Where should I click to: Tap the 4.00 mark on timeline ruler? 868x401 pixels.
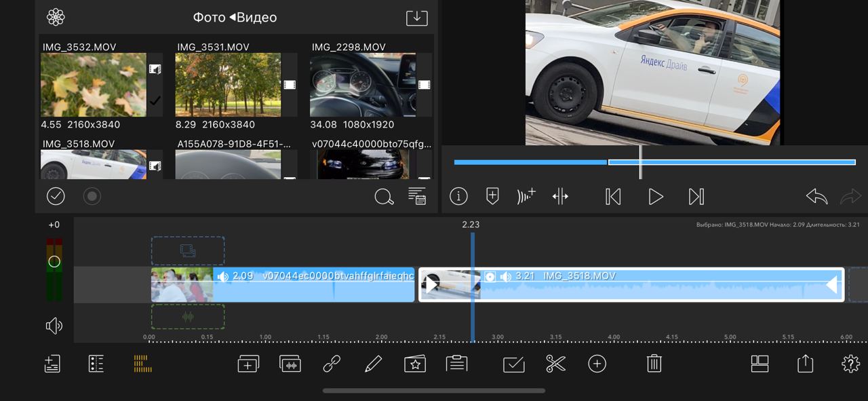coord(614,337)
